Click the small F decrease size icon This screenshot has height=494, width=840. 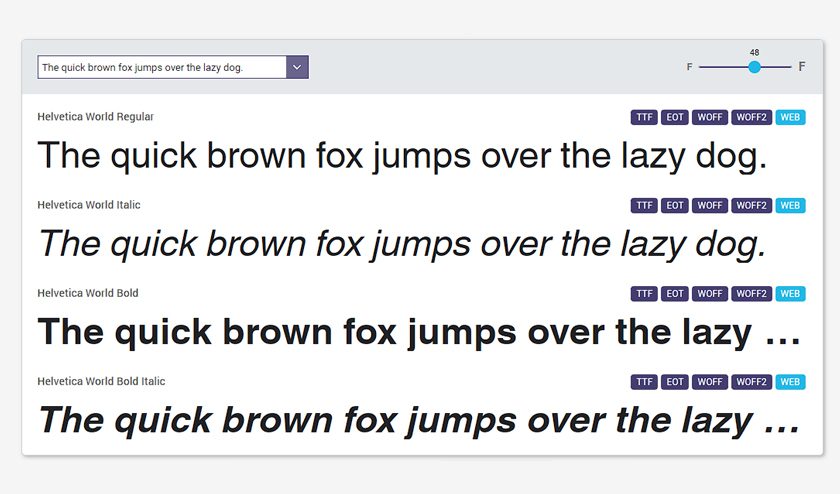[689, 67]
